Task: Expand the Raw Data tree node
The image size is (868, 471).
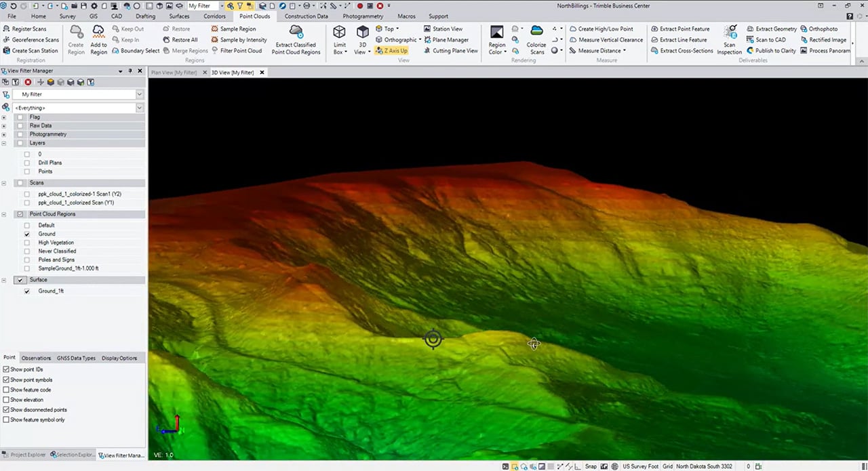Action: [4, 125]
